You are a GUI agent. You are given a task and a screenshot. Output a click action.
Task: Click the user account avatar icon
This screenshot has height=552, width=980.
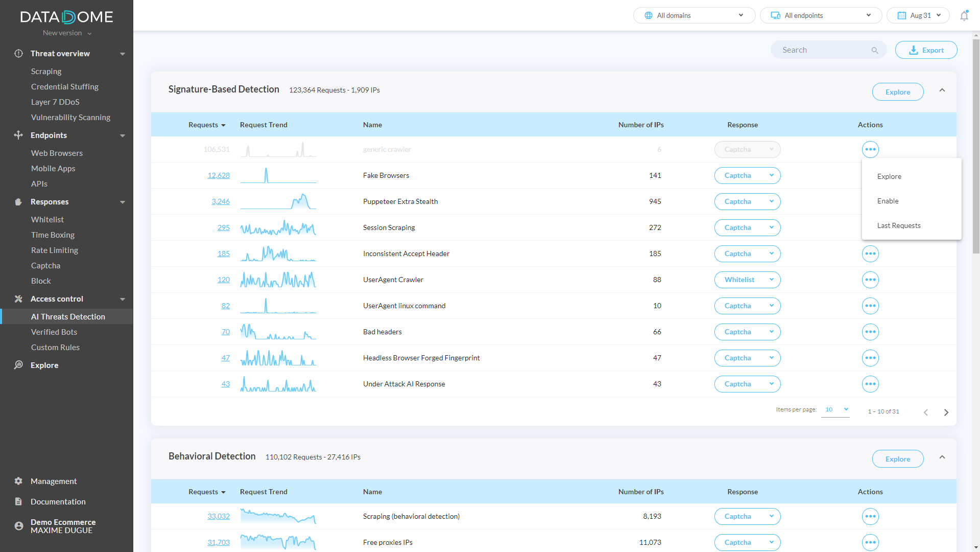point(19,526)
